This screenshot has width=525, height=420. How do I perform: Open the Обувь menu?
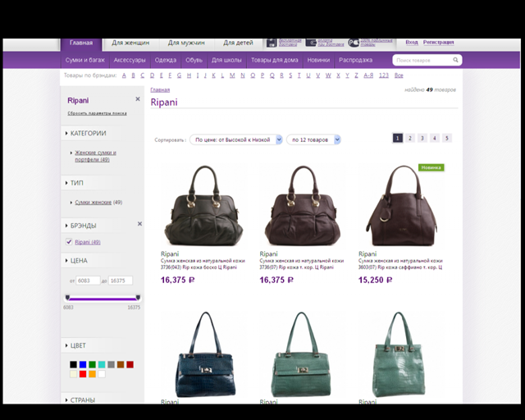[x=194, y=60]
